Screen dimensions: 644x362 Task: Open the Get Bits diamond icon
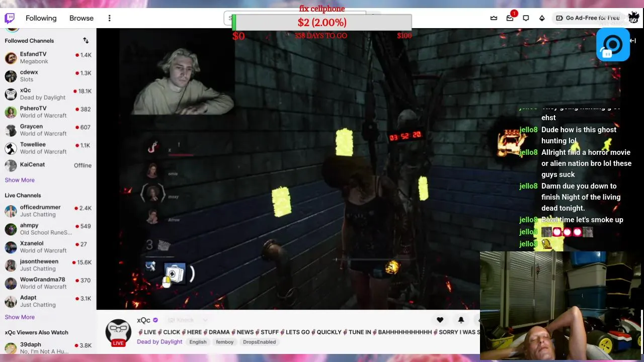542,18
